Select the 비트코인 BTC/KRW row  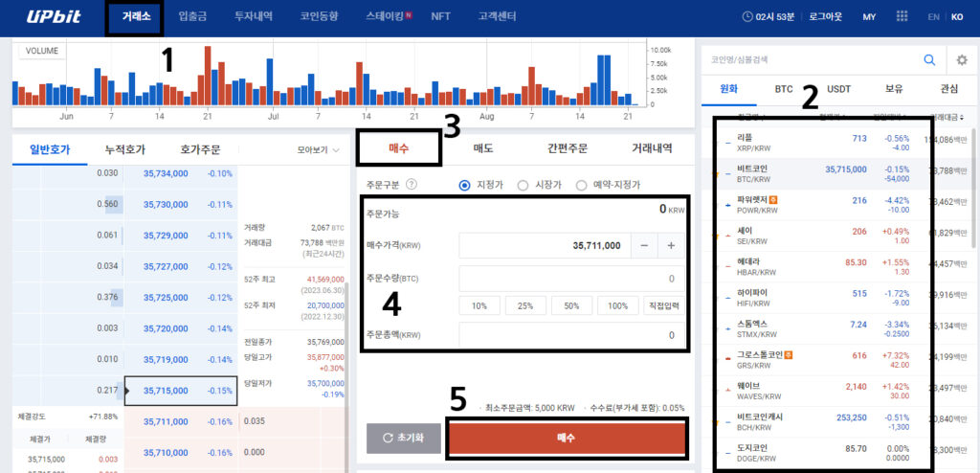[835, 174]
